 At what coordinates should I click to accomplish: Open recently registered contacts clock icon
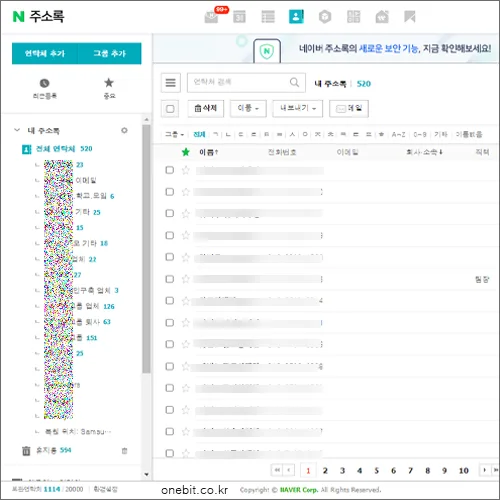[x=44, y=83]
